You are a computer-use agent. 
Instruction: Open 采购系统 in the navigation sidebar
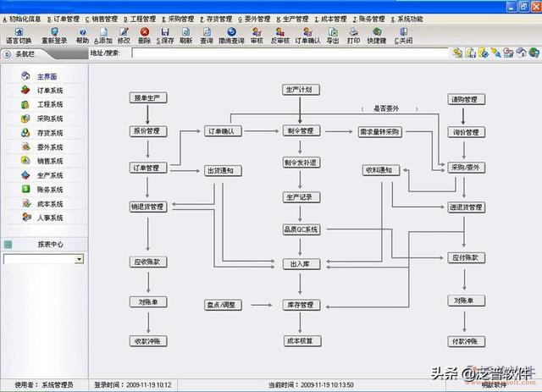[50, 119]
